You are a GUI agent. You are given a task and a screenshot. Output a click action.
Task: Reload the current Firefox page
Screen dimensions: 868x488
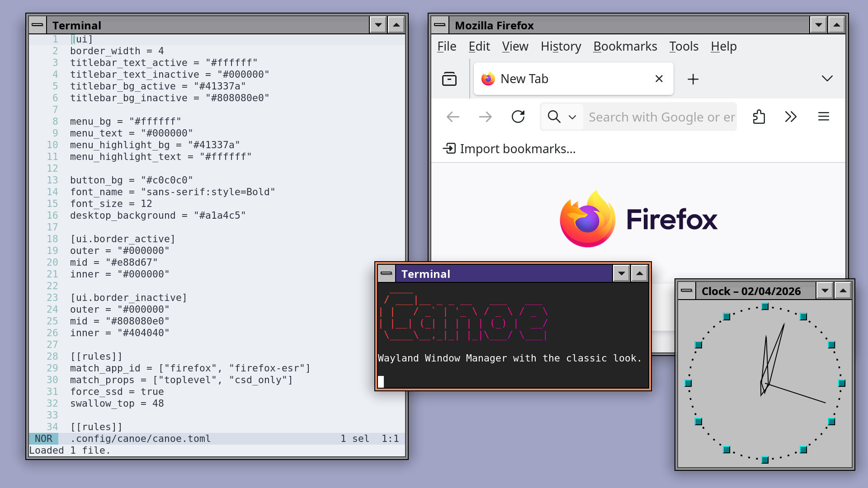pyautogui.click(x=518, y=117)
